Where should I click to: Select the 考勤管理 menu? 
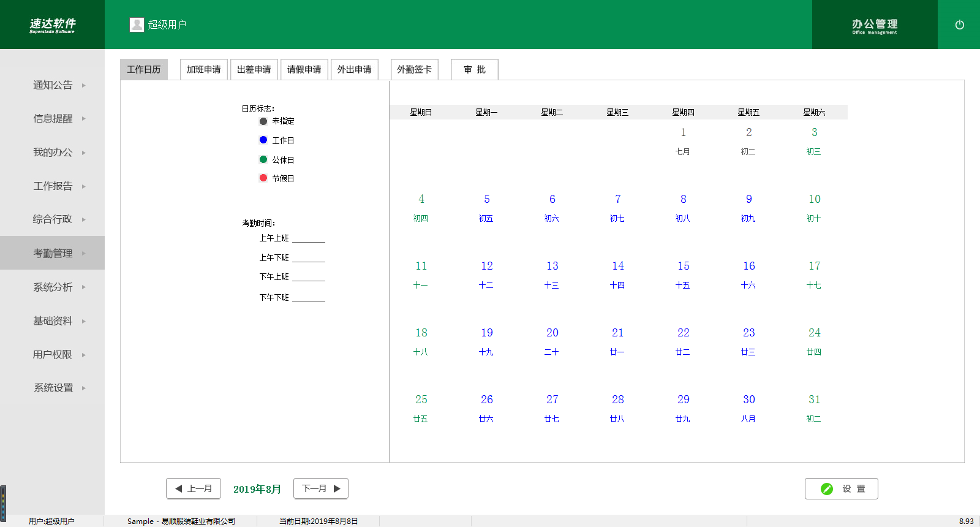[x=53, y=253]
